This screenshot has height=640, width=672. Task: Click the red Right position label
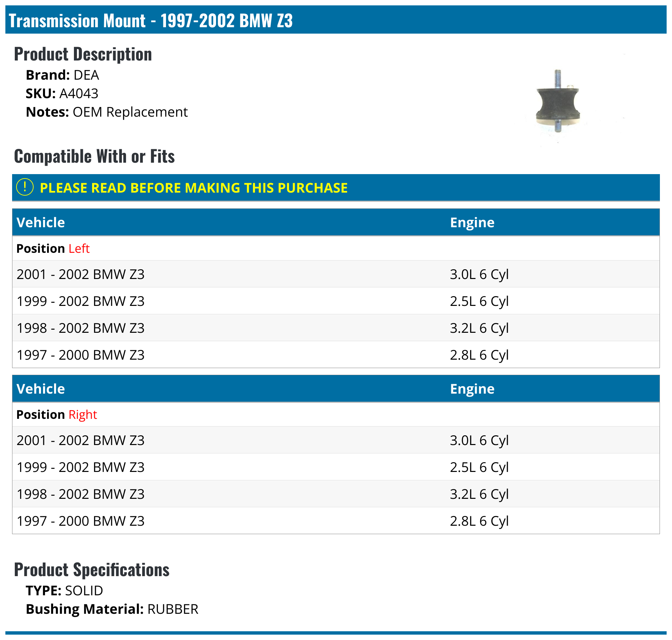tap(83, 414)
